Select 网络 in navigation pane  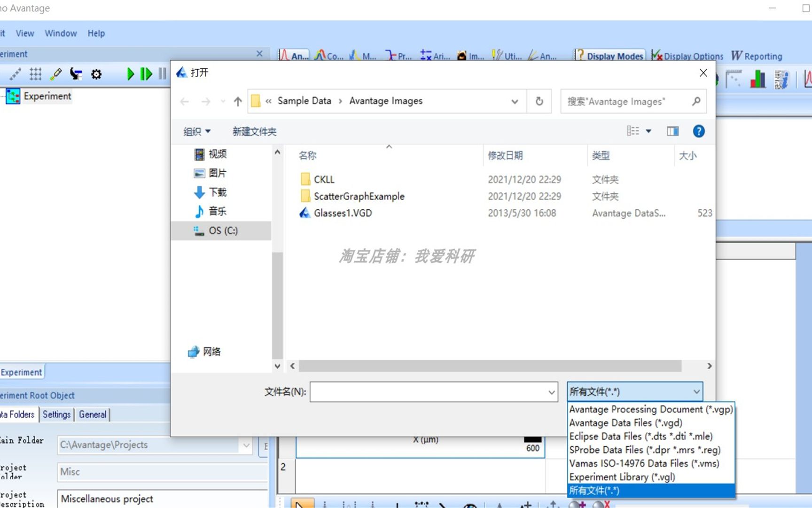pos(205,351)
